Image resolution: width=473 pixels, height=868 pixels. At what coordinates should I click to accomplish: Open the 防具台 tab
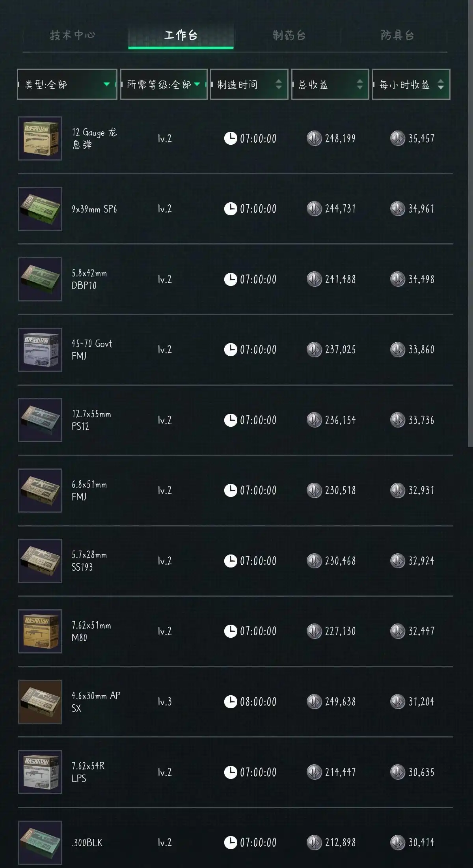coord(397,35)
